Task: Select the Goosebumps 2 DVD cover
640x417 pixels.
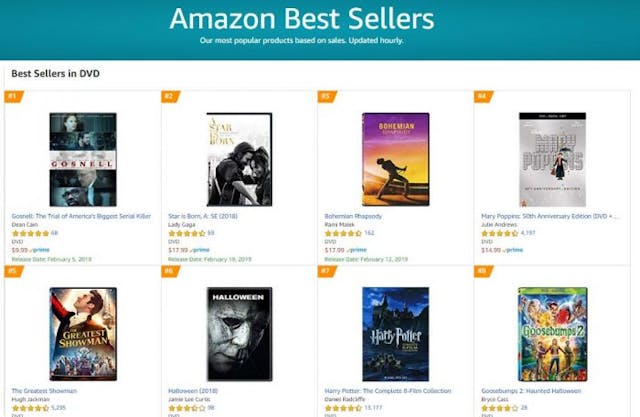Action: tap(552, 333)
